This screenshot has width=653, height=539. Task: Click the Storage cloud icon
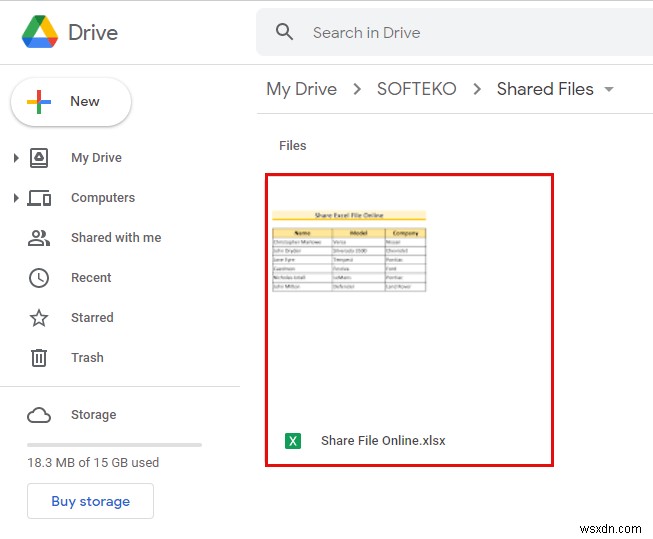(39, 415)
